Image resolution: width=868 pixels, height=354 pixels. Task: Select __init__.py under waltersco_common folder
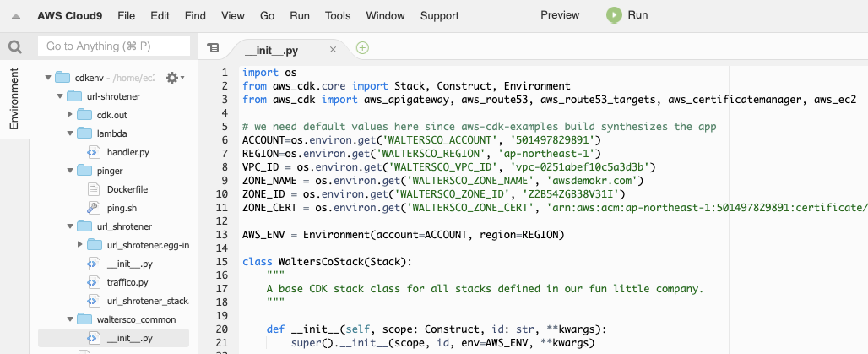(129, 338)
